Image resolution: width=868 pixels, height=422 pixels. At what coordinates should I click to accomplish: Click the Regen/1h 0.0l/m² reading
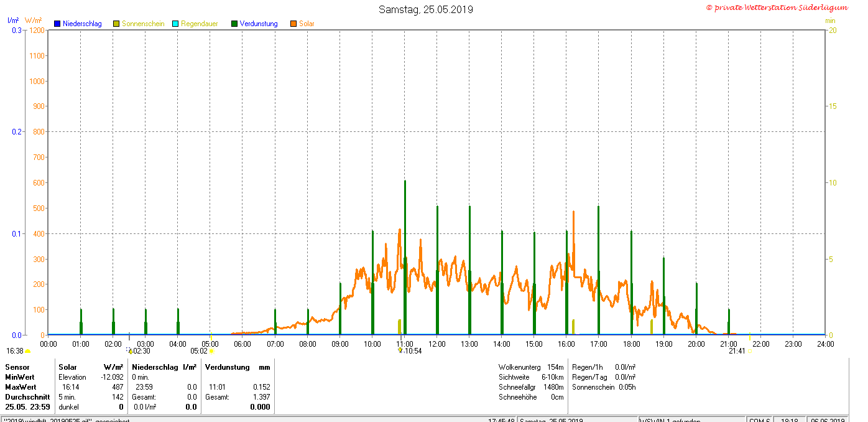(604, 367)
